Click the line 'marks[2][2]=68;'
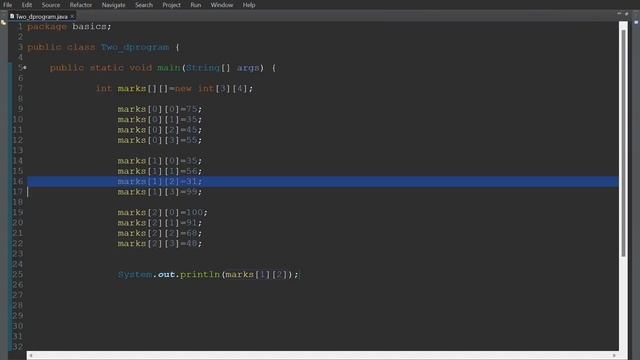 point(160,233)
